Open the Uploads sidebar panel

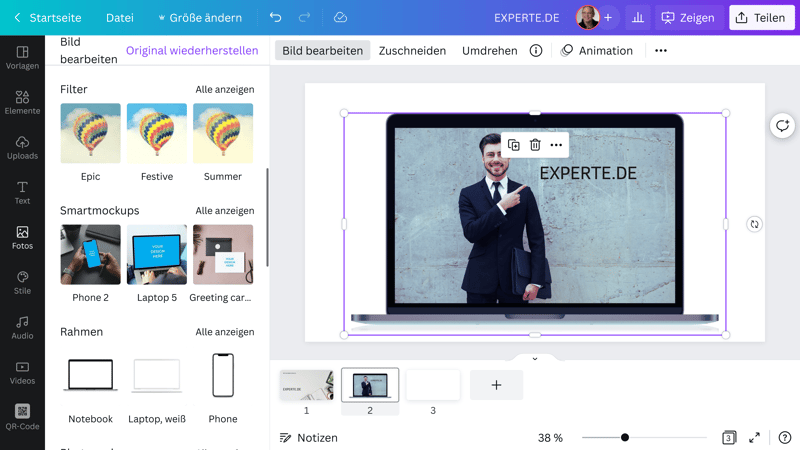tap(22, 147)
